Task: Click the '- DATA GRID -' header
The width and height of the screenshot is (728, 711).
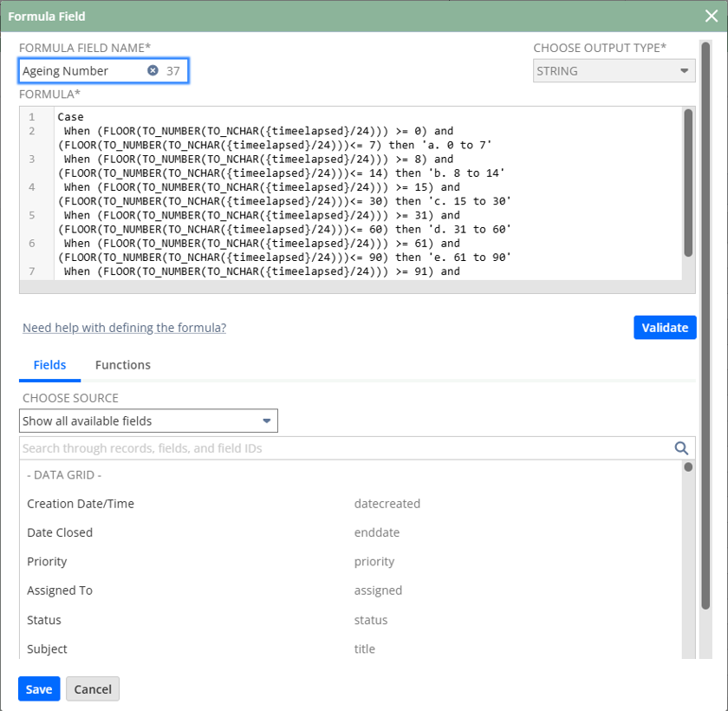Action: pos(64,475)
